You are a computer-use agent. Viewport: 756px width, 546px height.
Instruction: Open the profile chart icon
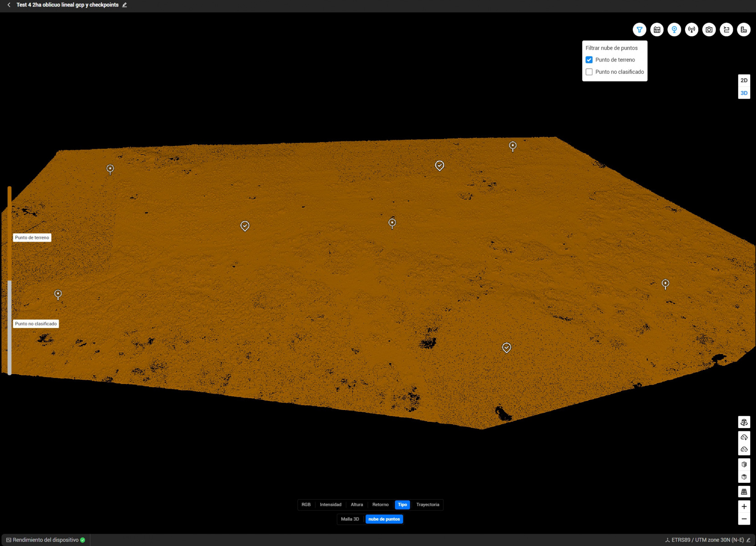[657, 30]
